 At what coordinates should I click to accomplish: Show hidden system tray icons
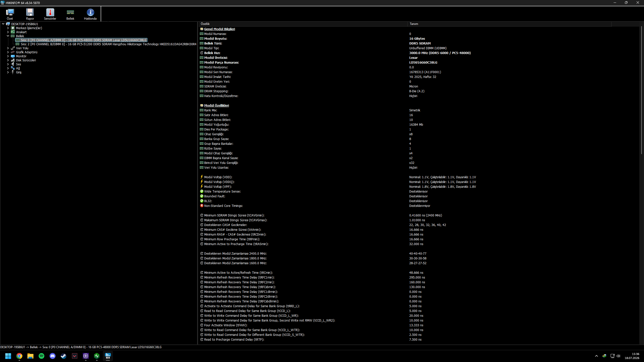pyautogui.click(x=596, y=356)
